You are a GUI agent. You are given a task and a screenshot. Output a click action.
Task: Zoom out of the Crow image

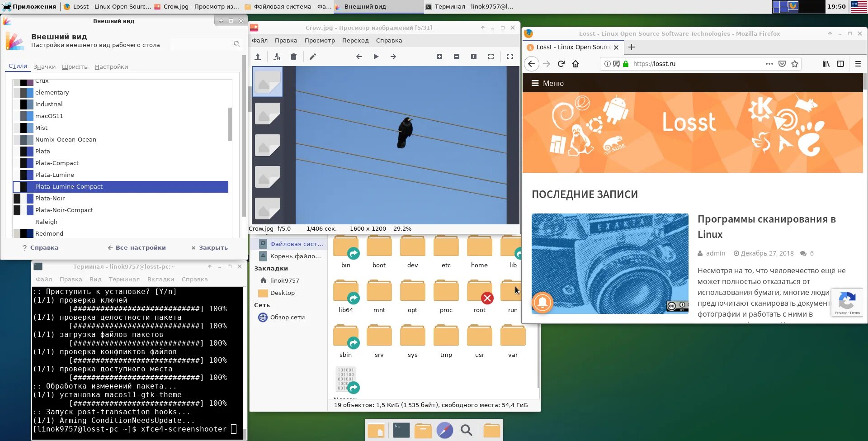[x=456, y=57]
